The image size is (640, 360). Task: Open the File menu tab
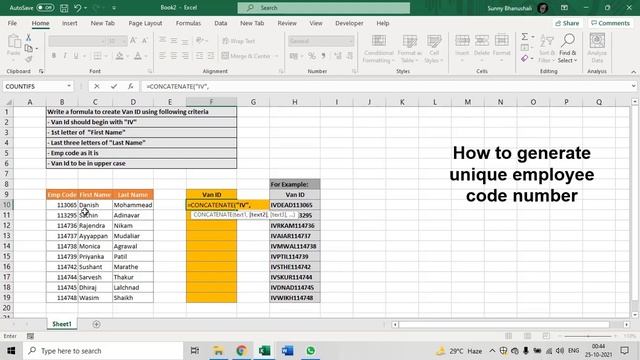click(x=12, y=23)
